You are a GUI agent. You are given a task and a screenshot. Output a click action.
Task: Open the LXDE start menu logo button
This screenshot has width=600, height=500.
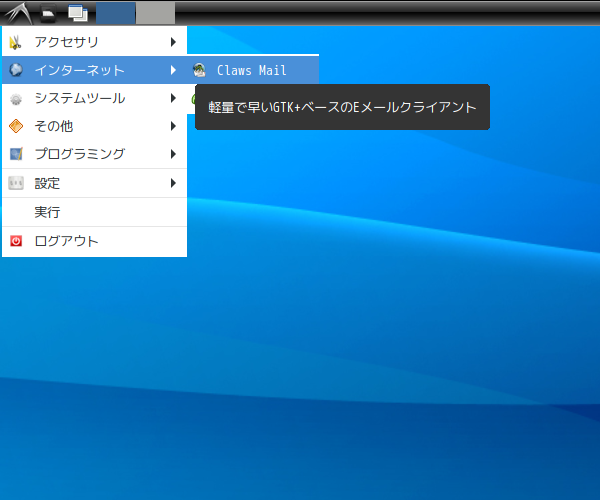tap(18, 13)
